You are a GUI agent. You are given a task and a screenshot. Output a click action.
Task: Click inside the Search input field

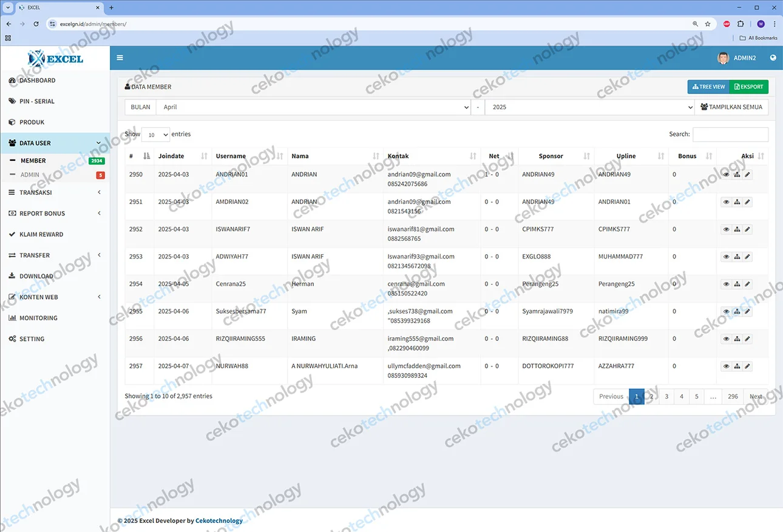pos(730,134)
